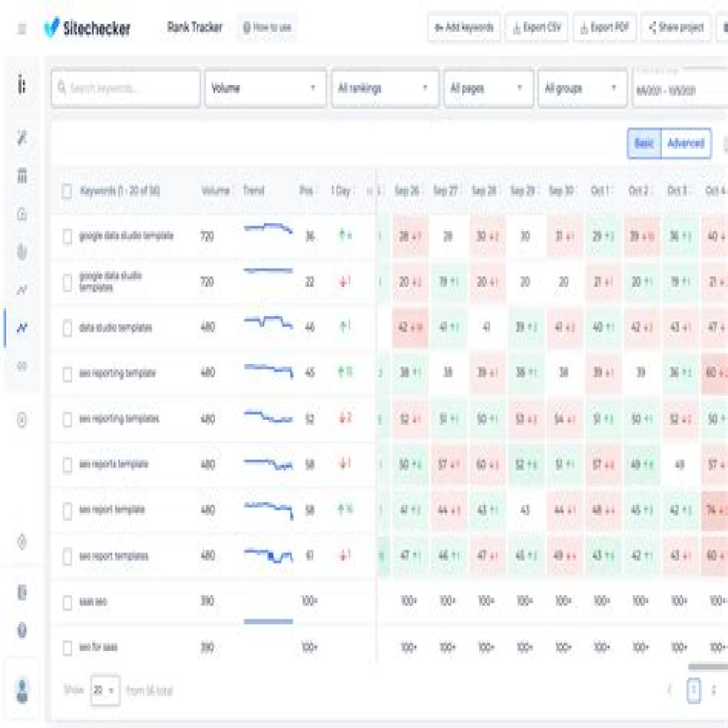
Task: Open the hamburger menu beside the Sitechecker logo
Action: [x=22, y=29]
